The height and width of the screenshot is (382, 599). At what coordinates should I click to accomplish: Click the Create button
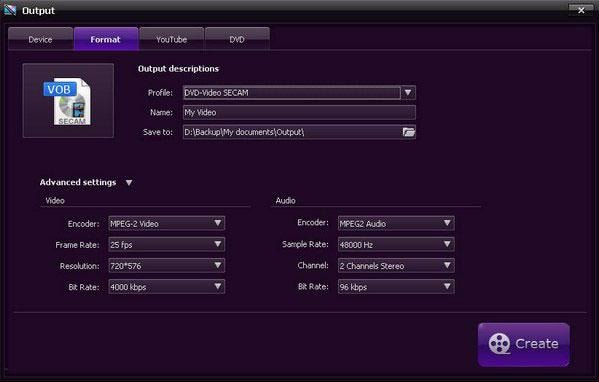523,344
